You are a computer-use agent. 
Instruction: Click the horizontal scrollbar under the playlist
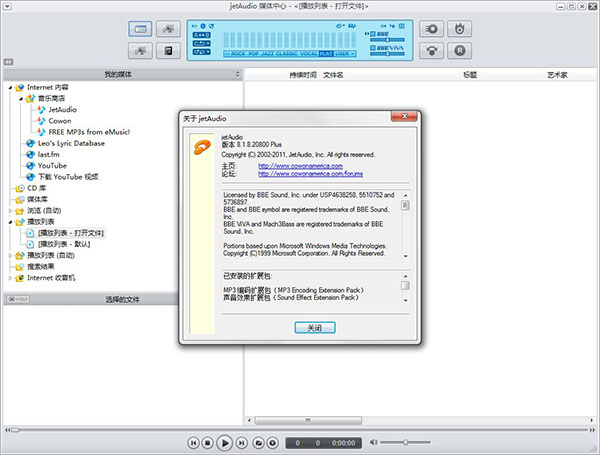(x=308, y=421)
